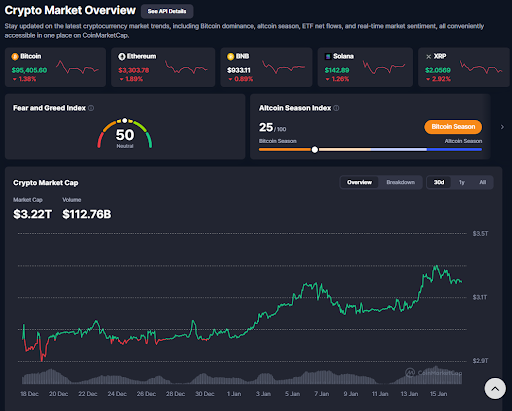This screenshot has width=512, height=411.
Task: Click the Bitcoin 1.38% change value
Action: [27, 79]
